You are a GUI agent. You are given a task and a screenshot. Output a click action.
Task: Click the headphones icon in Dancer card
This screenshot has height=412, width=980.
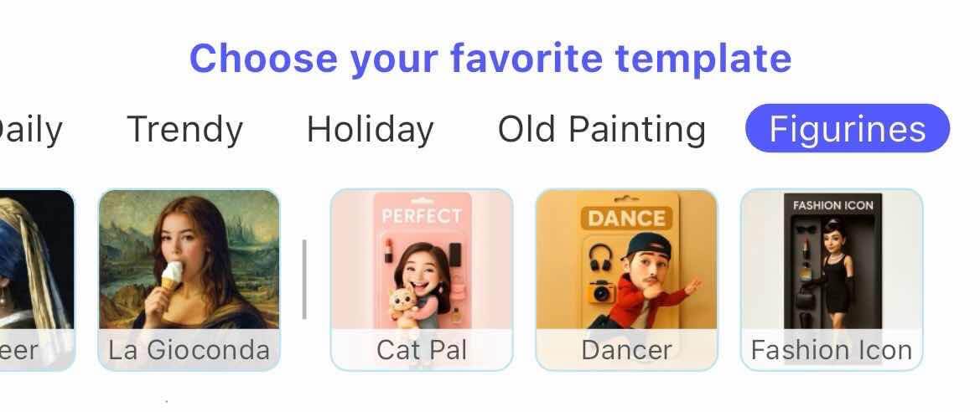tap(600, 257)
